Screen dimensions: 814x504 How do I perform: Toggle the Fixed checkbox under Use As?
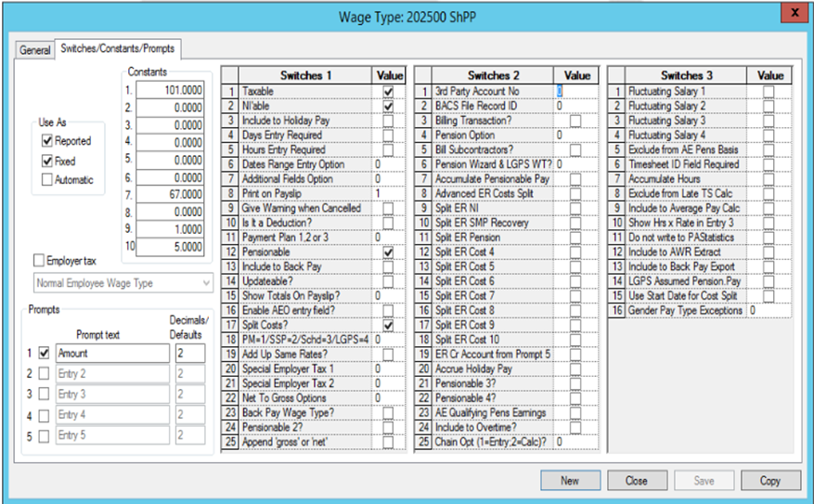tap(47, 161)
